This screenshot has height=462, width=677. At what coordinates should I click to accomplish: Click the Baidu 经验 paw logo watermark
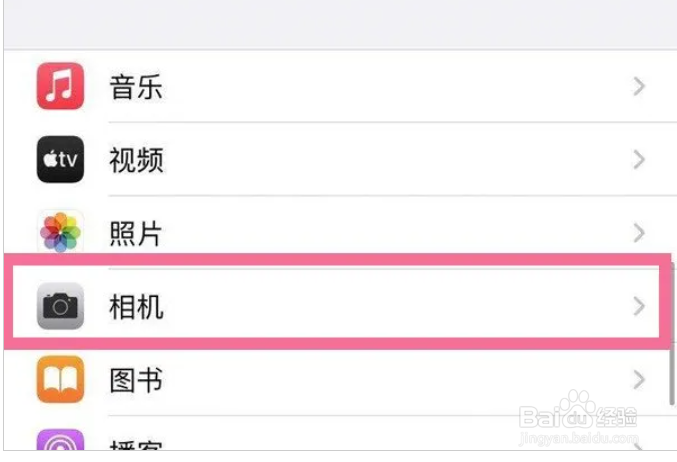coord(578,410)
